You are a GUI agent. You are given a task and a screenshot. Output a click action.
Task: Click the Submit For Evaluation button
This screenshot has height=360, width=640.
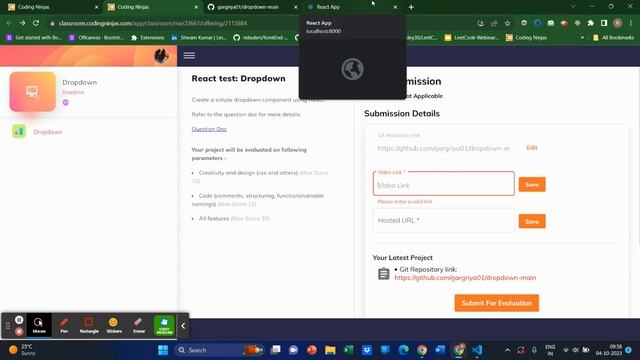pyautogui.click(x=496, y=303)
